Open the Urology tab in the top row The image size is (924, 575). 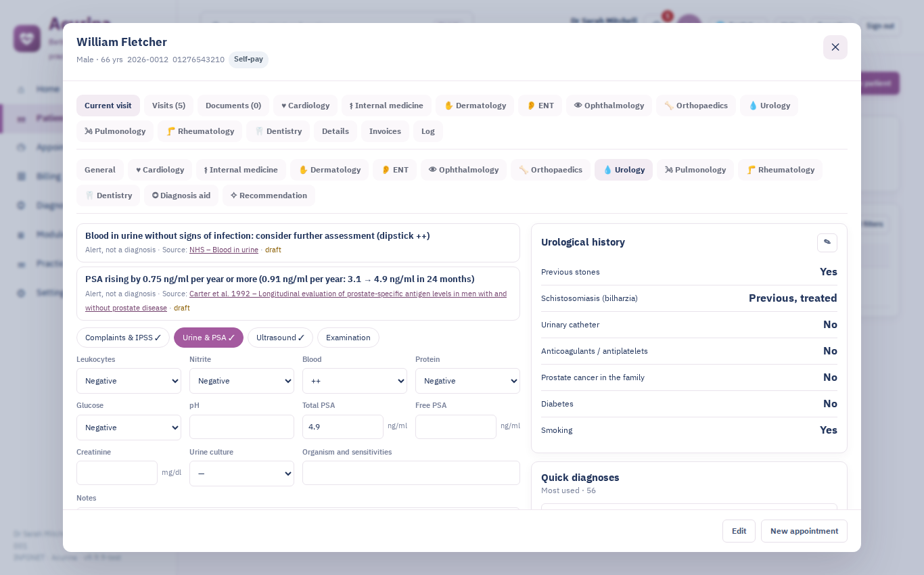pos(769,106)
